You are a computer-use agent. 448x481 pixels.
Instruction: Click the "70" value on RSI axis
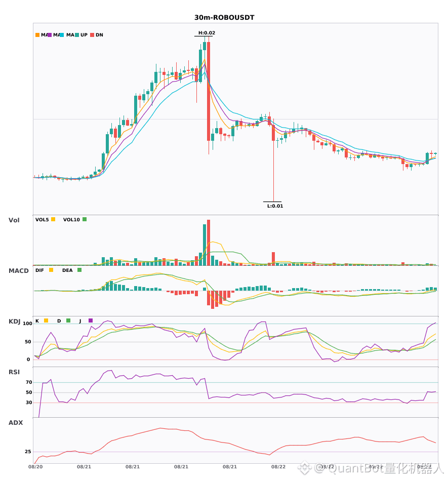[x=29, y=382]
